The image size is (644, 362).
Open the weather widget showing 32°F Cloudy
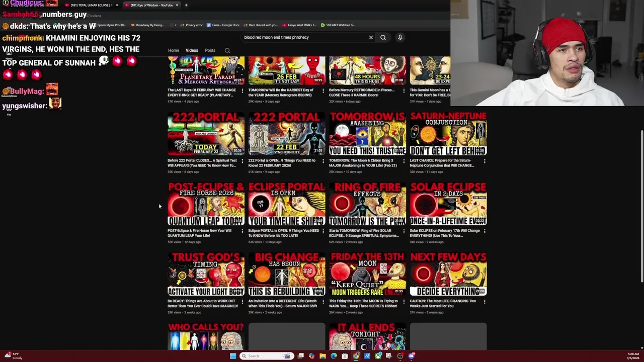point(14,355)
